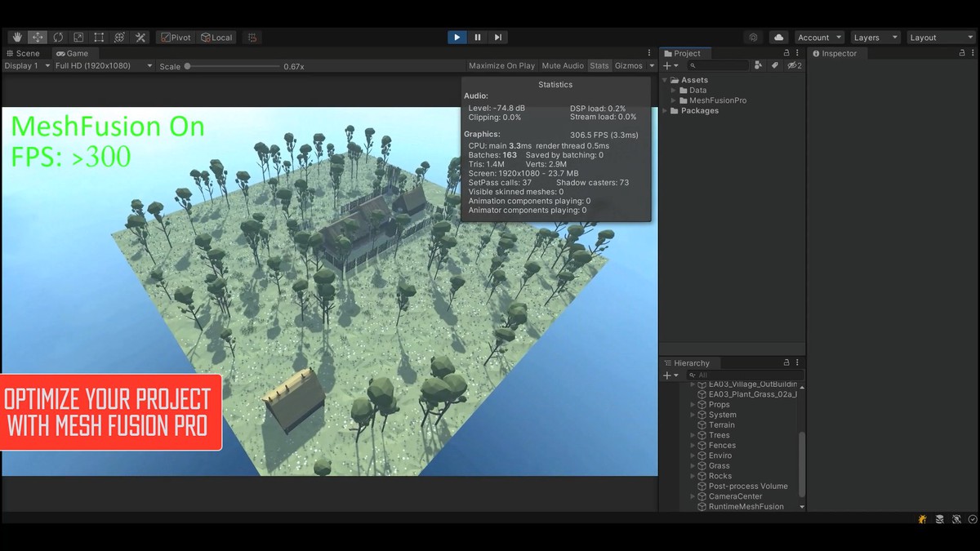Click the Pause button
Screen dimensions: 980x551
[478, 38]
